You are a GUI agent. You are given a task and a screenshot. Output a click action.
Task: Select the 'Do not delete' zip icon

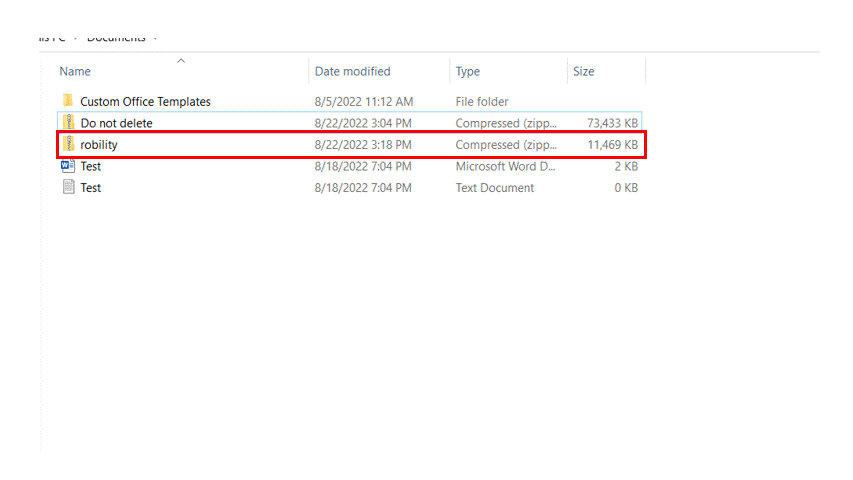(x=68, y=123)
